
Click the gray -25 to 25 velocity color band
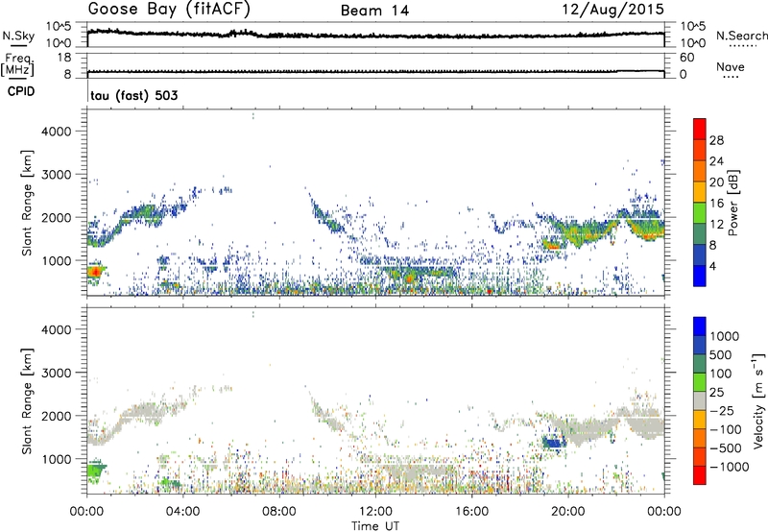click(700, 401)
